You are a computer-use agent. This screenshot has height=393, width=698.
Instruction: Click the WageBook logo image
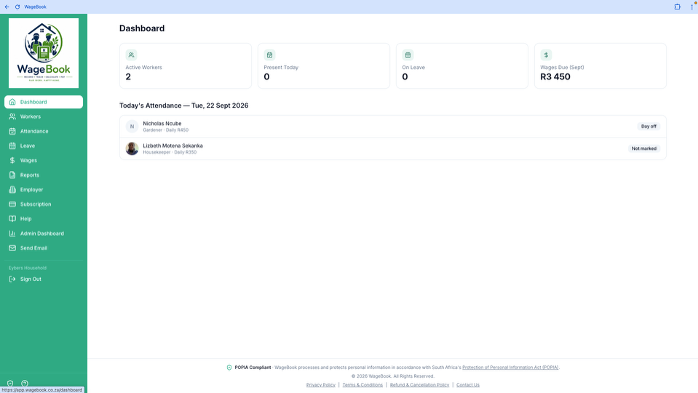point(44,53)
